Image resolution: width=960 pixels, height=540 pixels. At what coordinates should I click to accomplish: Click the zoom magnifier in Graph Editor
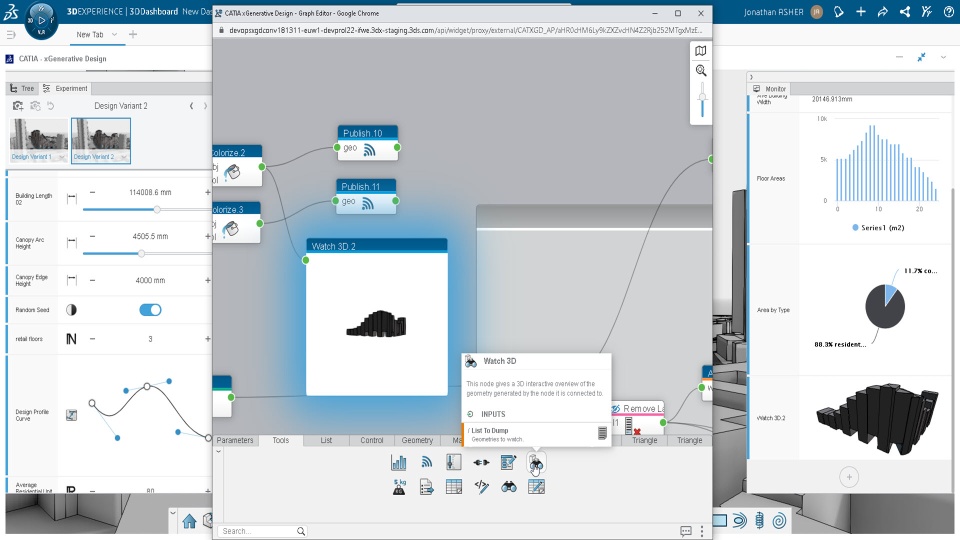701,70
